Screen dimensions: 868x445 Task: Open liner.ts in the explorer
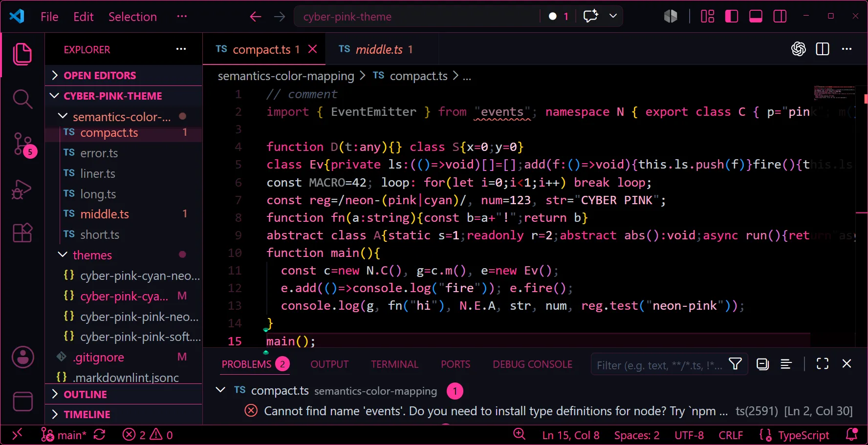pos(124,173)
